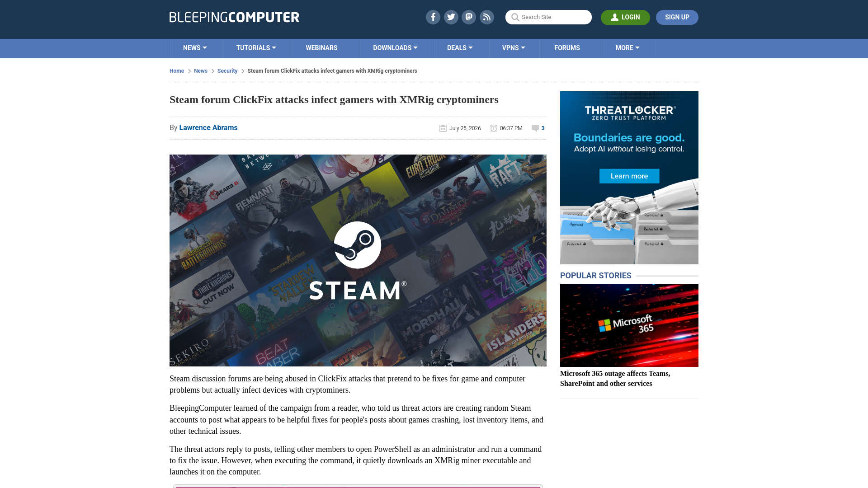The height and width of the screenshot is (488, 868).
Task: Click Learn more in ThreatLocker ad
Action: pyautogui.click(x=629, y=176)
